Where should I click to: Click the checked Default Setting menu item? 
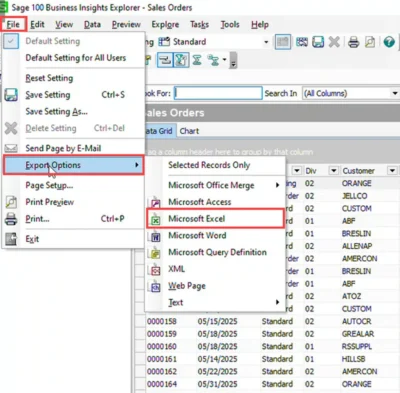[x=74, y=41]
